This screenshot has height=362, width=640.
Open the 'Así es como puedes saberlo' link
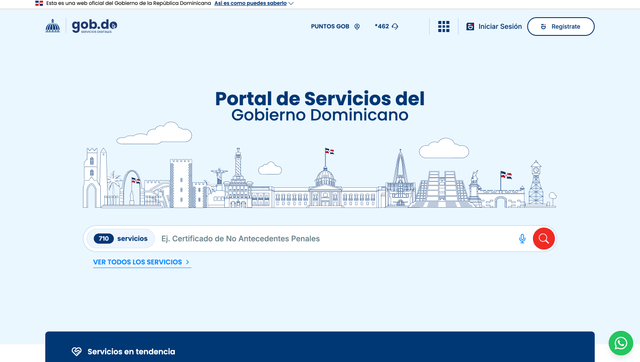[250, 3]
